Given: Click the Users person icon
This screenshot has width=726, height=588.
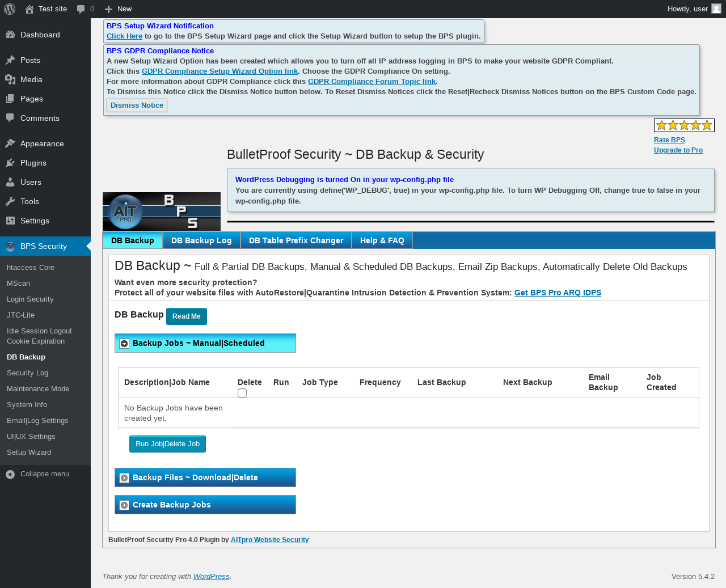Looking at the screenshot, I should [10, 182].
